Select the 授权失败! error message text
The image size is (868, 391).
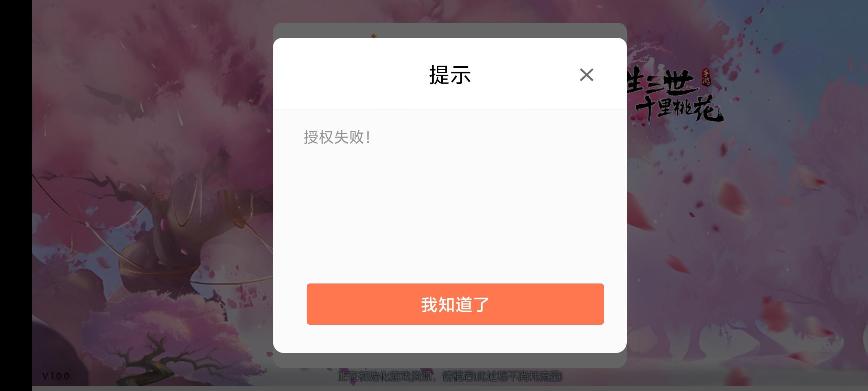coord(337,137)
